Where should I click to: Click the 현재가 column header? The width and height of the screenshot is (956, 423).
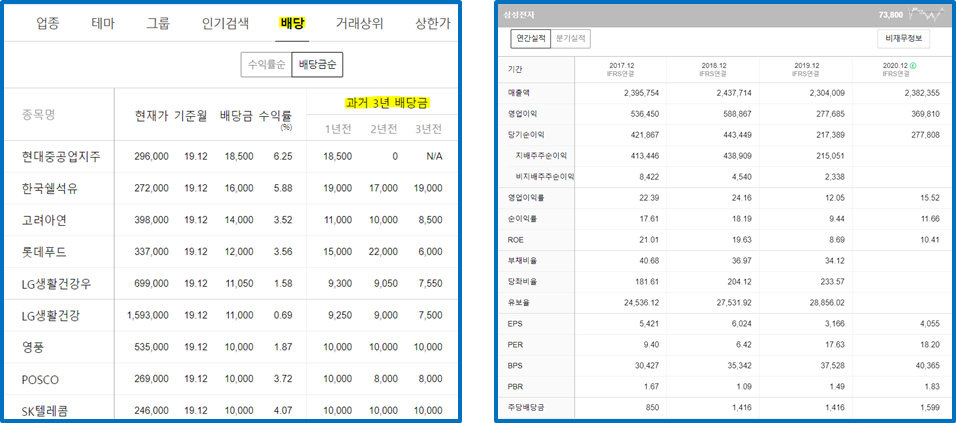[152, 115]
